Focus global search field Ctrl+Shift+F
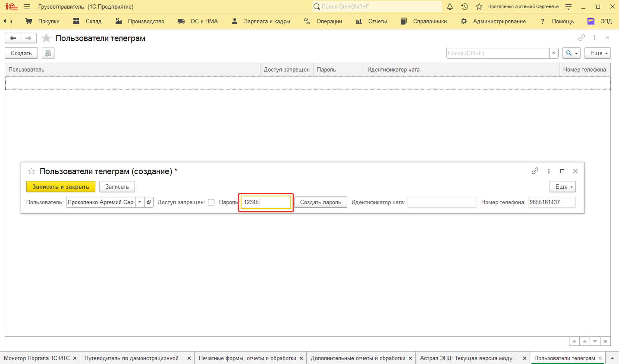Viewport: 619px width, 364px height. (377, 7)
